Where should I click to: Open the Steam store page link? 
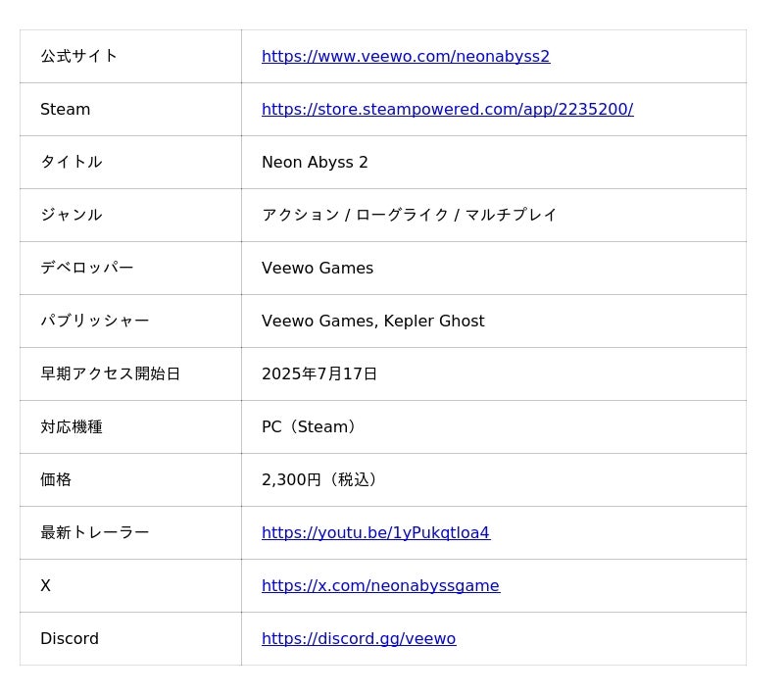447,110
